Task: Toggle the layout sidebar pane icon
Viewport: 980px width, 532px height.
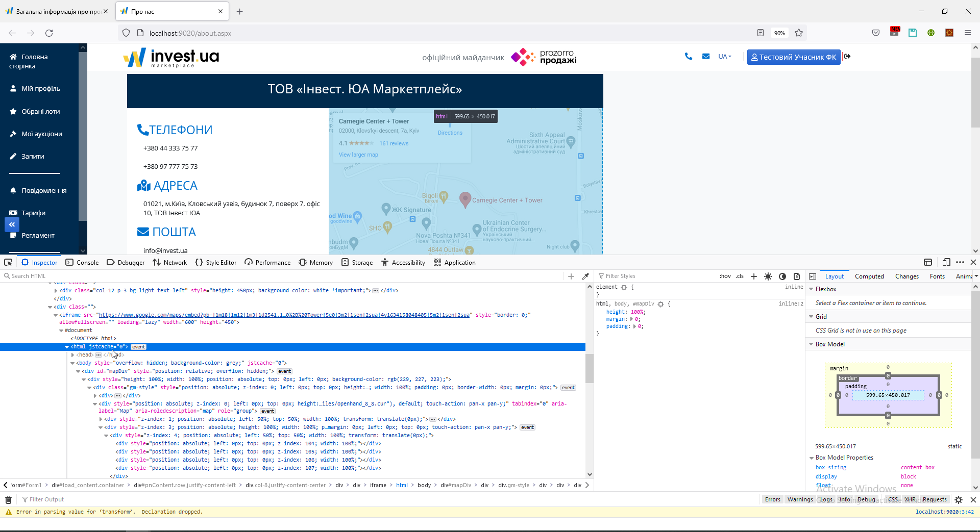Action: 813,276
